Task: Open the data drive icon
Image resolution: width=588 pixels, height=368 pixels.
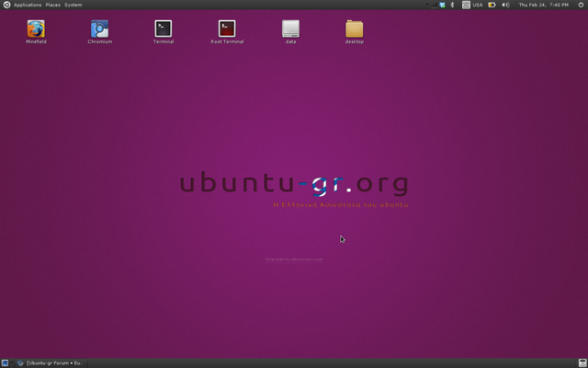Action: tap(290, 29)
